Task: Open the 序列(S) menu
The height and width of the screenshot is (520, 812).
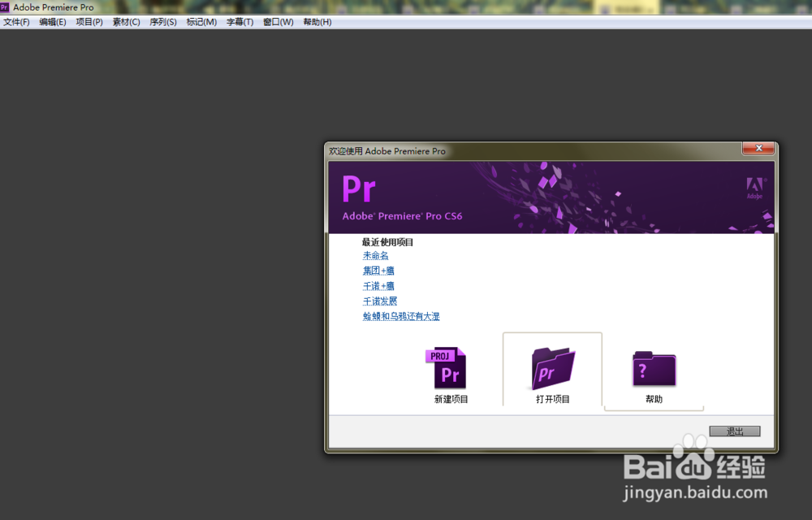Action: pos(163,22)
